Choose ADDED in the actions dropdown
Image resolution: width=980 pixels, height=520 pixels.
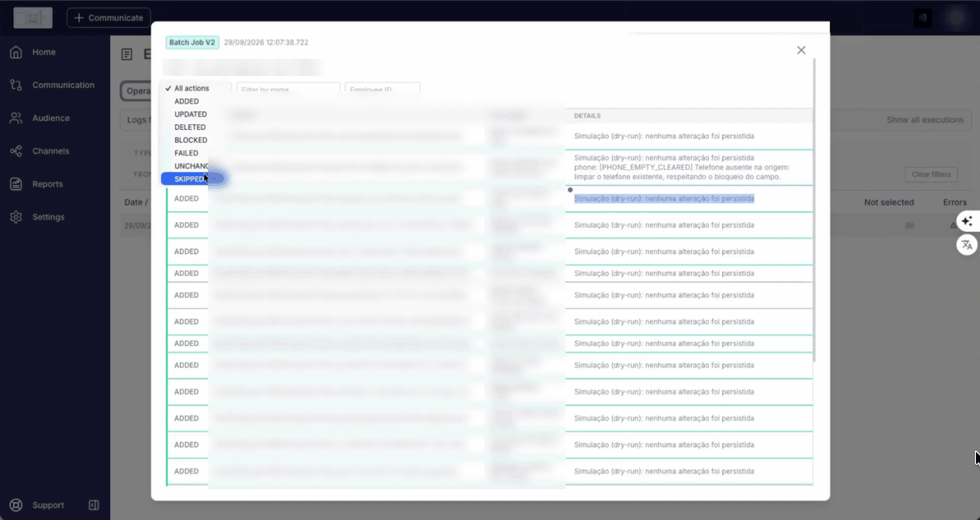186,101
